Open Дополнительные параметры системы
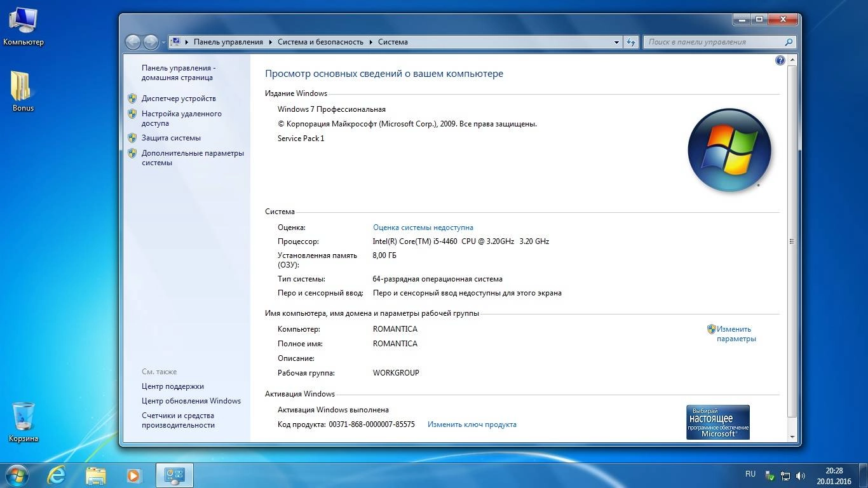This screenshot has height=488, width=868. click(x=193, y=158)
